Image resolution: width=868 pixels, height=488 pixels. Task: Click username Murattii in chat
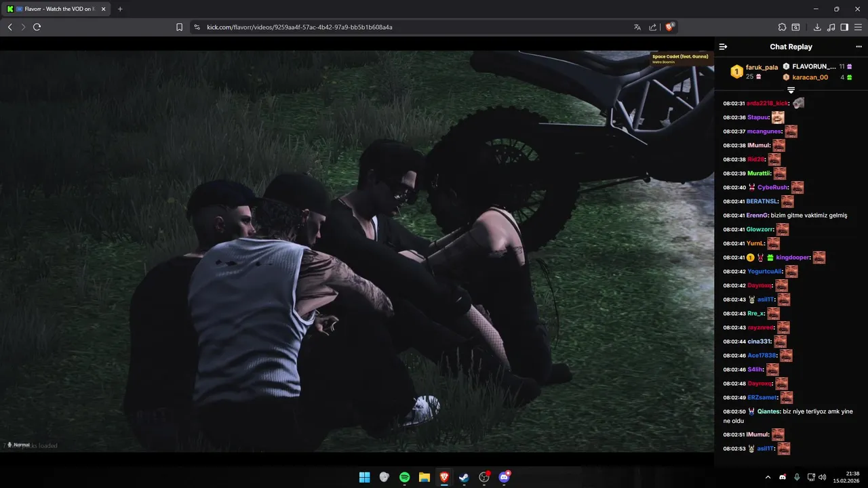pos(759,174)
